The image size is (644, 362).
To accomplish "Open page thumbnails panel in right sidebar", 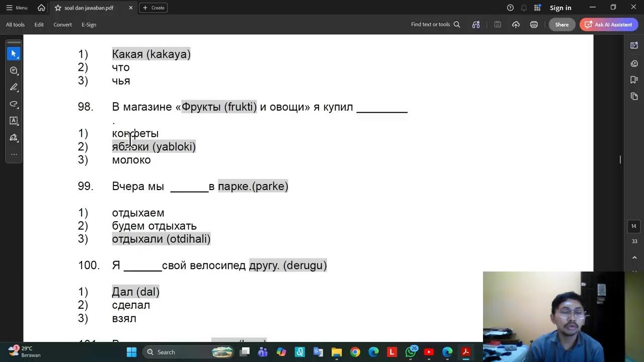I will pyautogui.click(x=634, y=96).
